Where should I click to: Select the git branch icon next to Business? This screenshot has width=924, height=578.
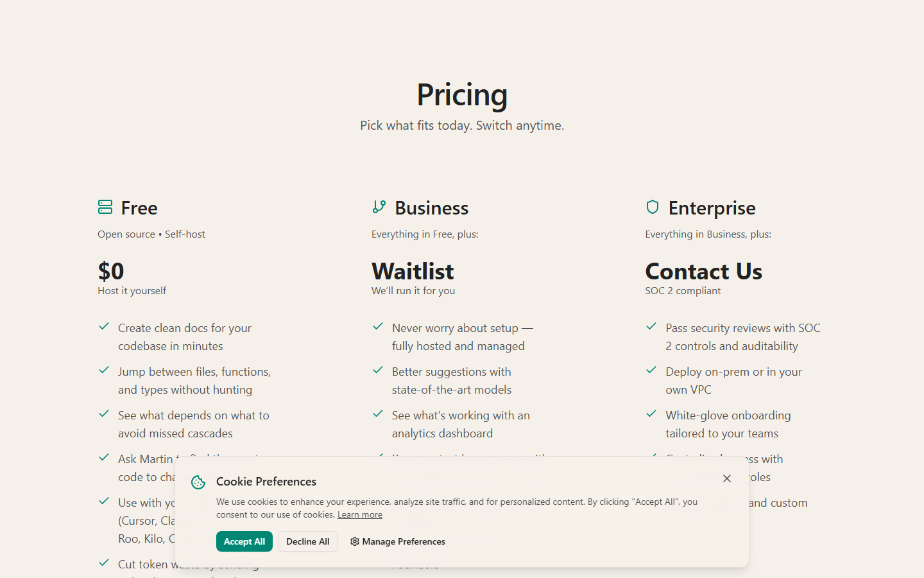point(379,207)
